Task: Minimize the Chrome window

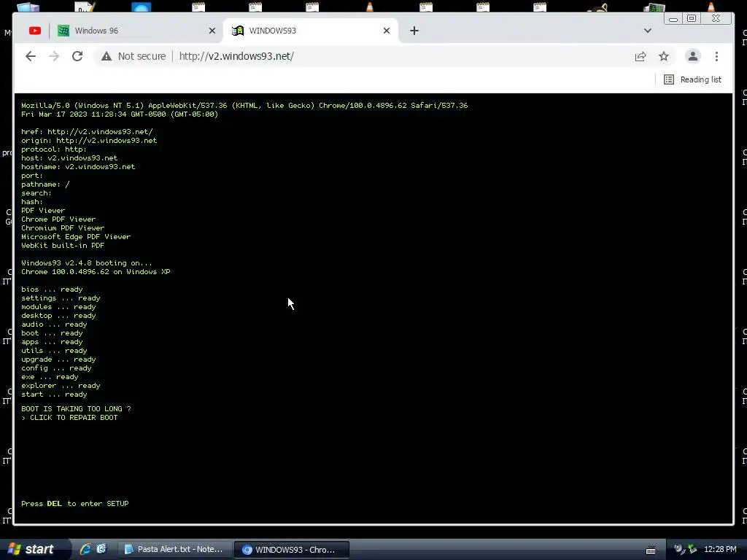Action: (673, 18)
